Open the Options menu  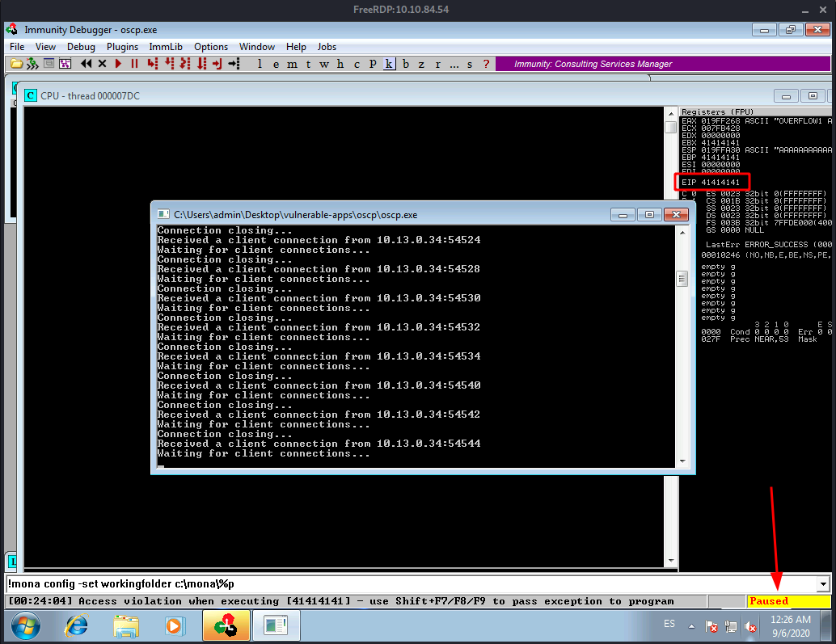[x=210, y=47]
